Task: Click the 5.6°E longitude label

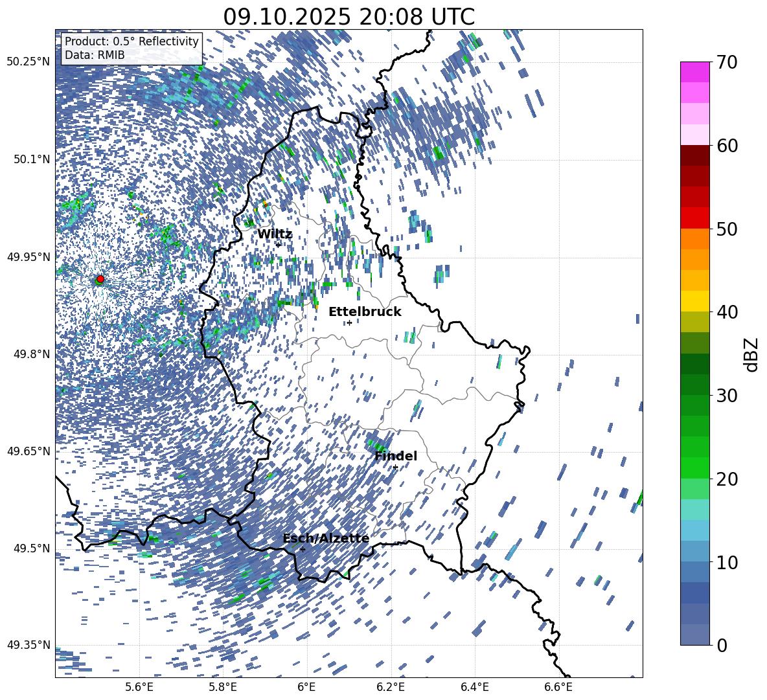Action: [139, 687]
